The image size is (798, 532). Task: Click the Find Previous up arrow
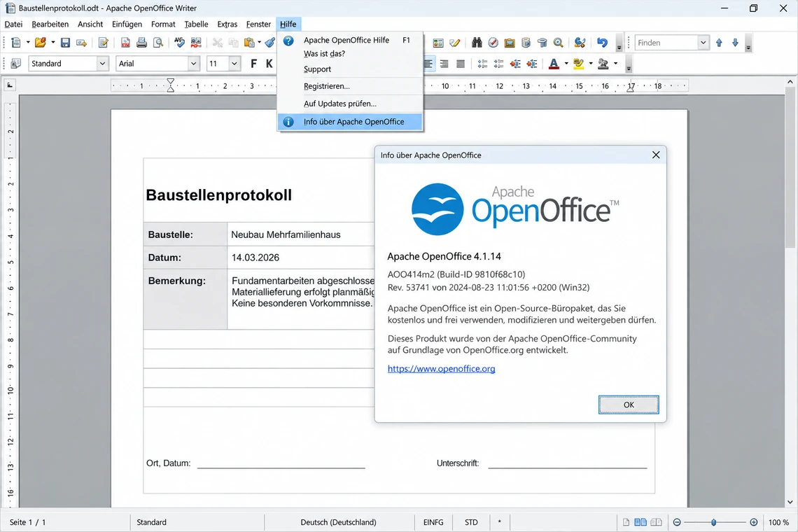[x=719, y=43]
